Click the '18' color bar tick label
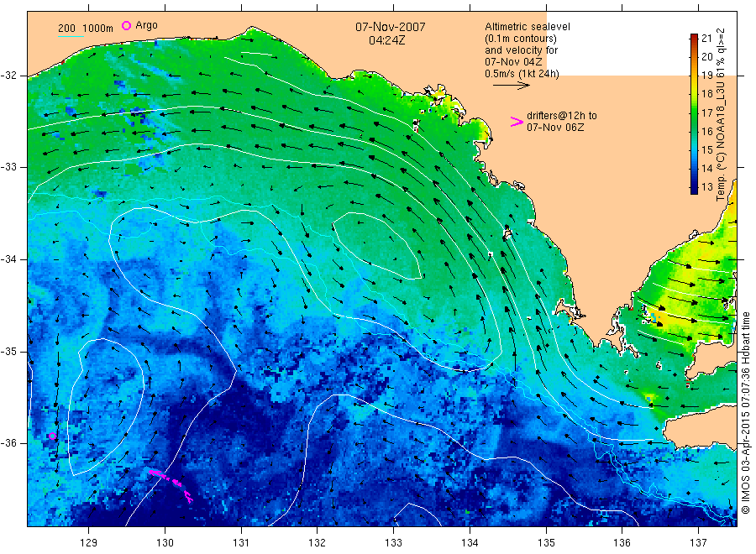This screenshot has width=756, height=554. tap(706, 94)
